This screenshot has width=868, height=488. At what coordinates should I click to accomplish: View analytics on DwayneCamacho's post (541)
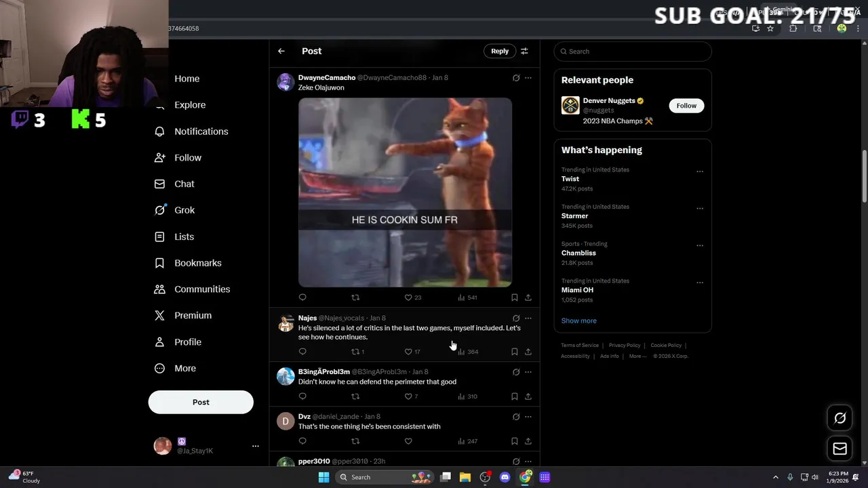pos(467,298)
